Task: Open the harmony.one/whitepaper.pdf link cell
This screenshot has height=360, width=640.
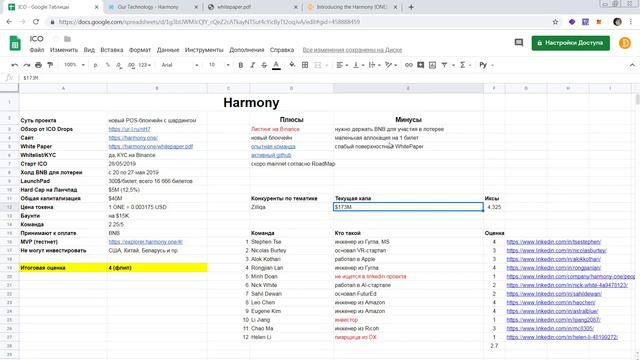Action: tap(151, 146)
